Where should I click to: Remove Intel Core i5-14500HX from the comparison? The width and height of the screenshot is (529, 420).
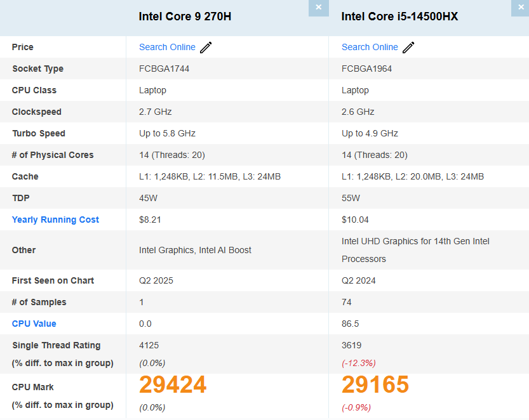520,8
